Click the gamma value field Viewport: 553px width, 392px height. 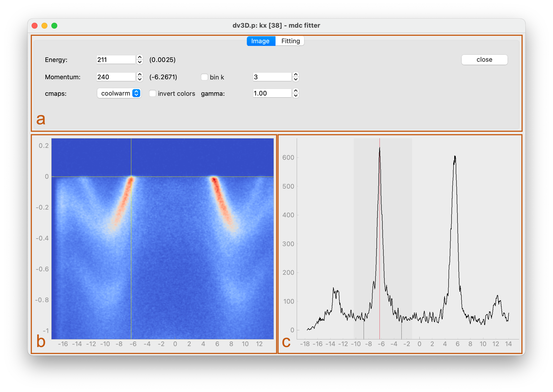[x=272, y=93]
